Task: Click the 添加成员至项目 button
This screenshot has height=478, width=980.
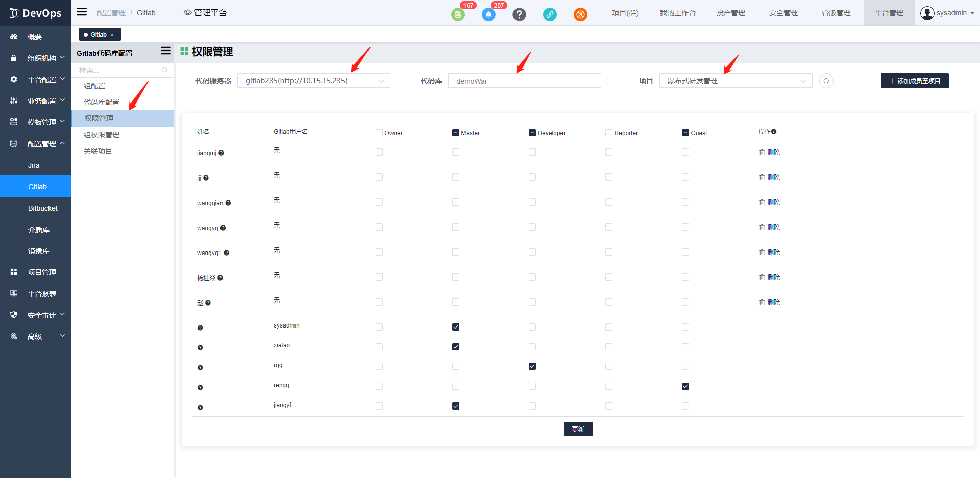Action: pos(914,81)
